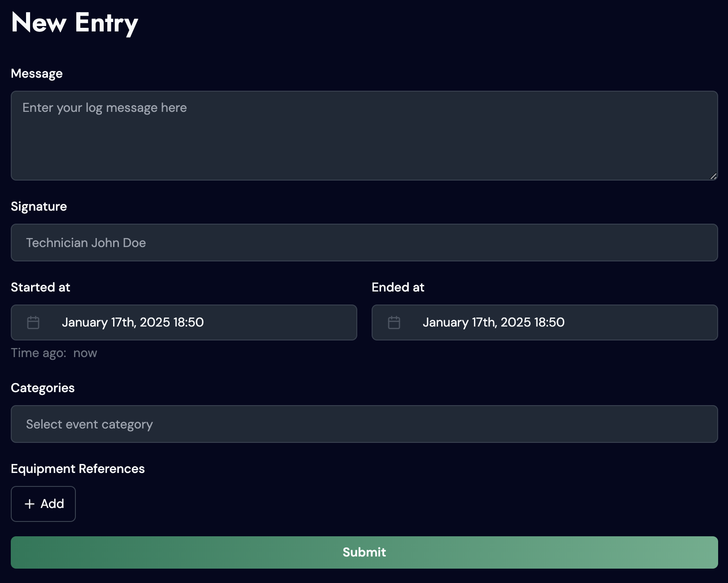728x583 pixels.
Task: Click the Equipment References label
Action: click(78, 469)
